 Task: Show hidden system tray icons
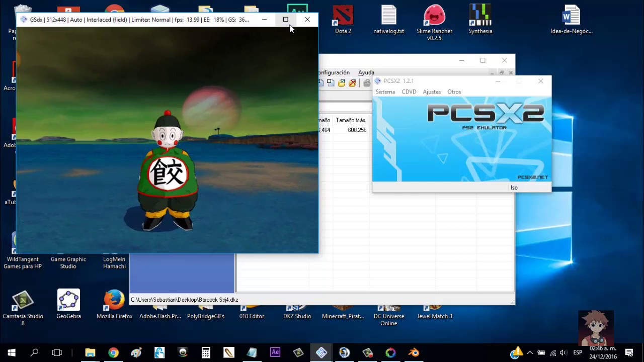click(x=530, y=352)
